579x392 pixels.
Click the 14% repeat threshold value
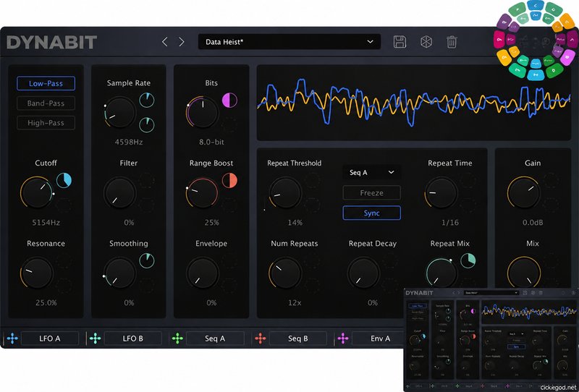pos(295,223)
